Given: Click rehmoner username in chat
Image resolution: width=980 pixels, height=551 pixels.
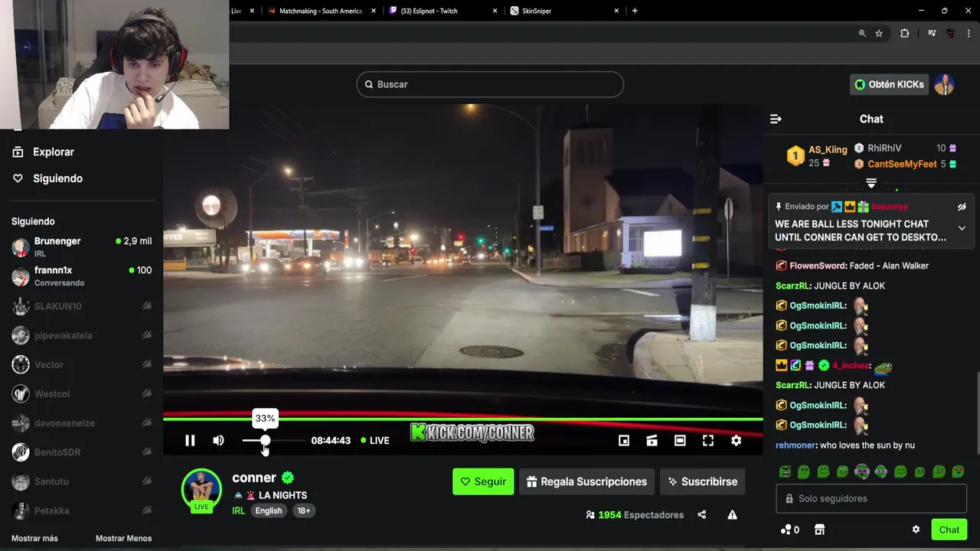Looking at the screenshot, I should [796, 445].
